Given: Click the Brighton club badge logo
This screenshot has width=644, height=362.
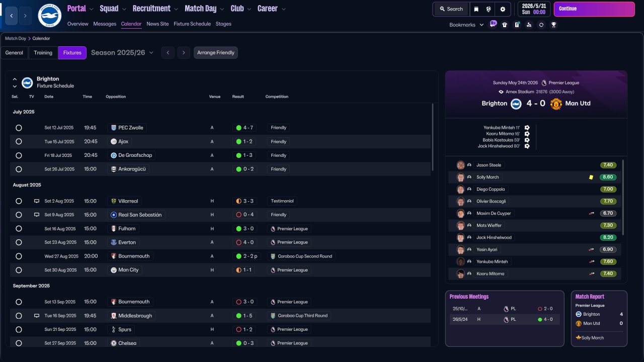Looking at the screenshot, I should pos(49,16).
